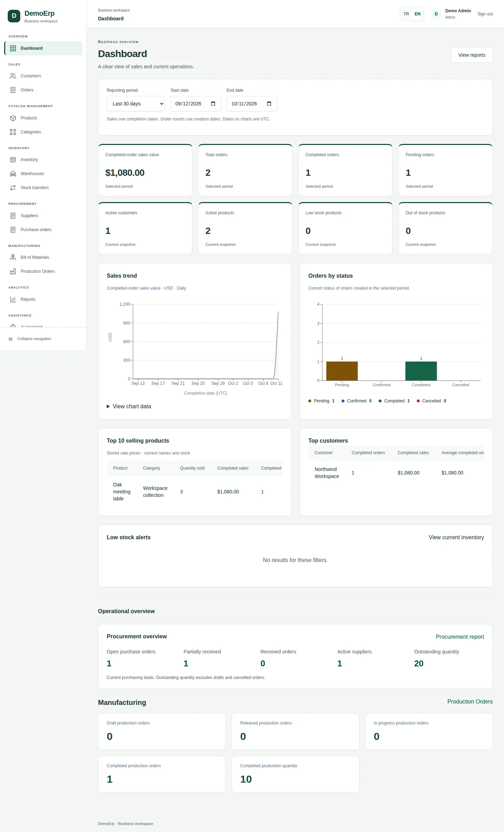Click the Purchase orders icon
The width and height of the screenshot is (504, 832).
(13, 230)
